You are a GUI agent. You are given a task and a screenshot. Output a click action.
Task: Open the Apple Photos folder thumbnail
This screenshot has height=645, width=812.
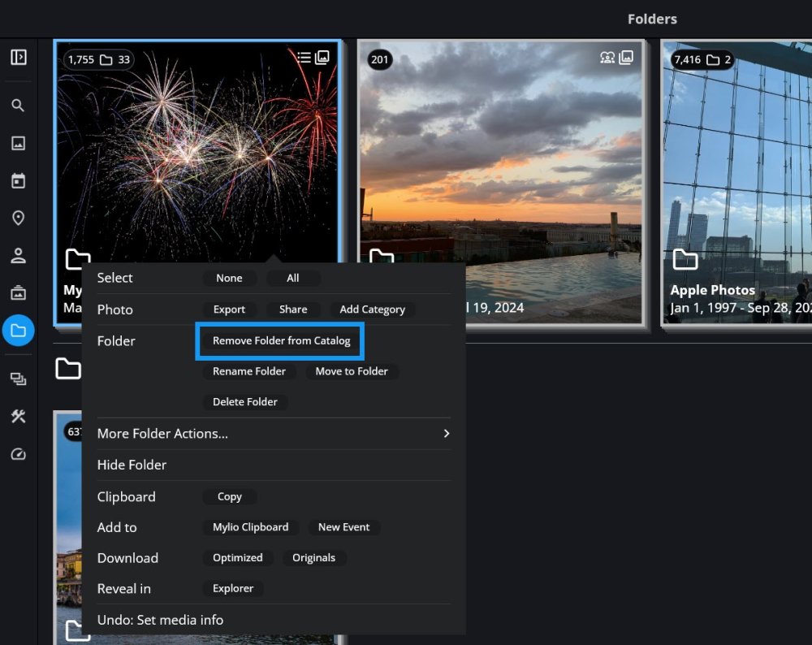tap(737, 181)
